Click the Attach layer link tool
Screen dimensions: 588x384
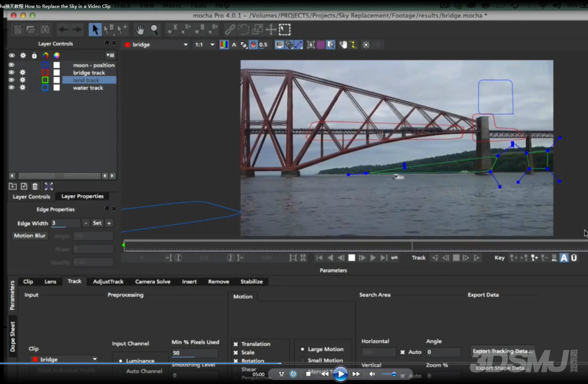click(x=230, y=29)
